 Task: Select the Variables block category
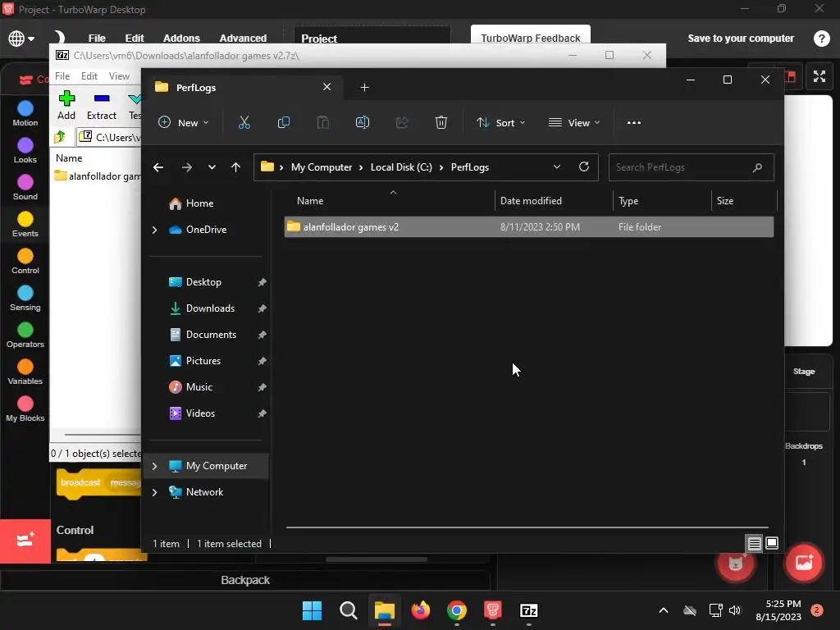(25, 372)
